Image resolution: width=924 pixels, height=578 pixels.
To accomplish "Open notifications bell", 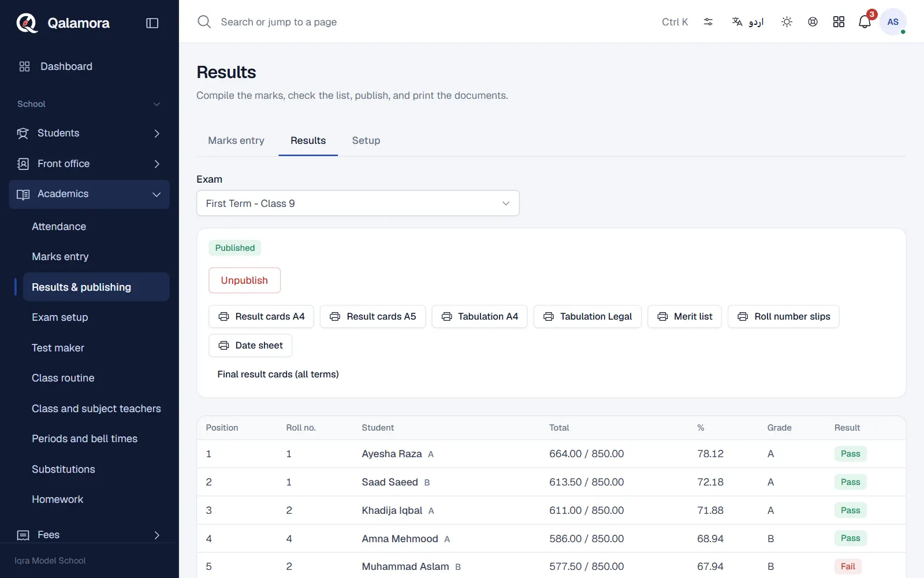I will point(865,22).
